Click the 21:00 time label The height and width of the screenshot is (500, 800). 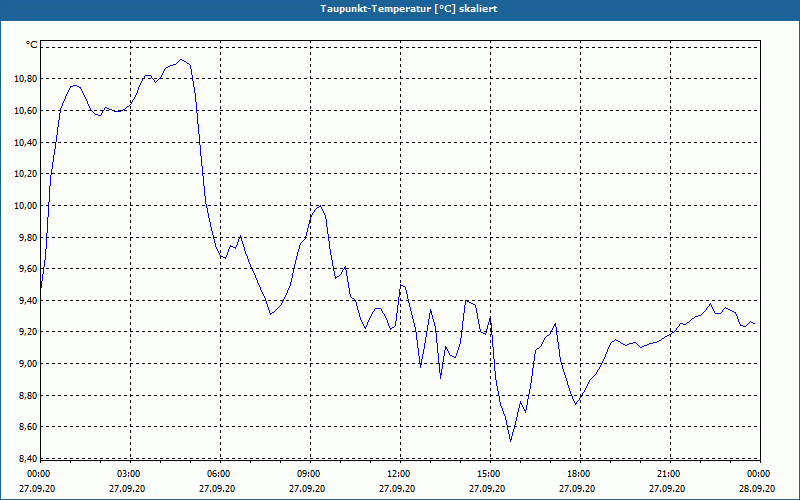(x=670, y=474)
